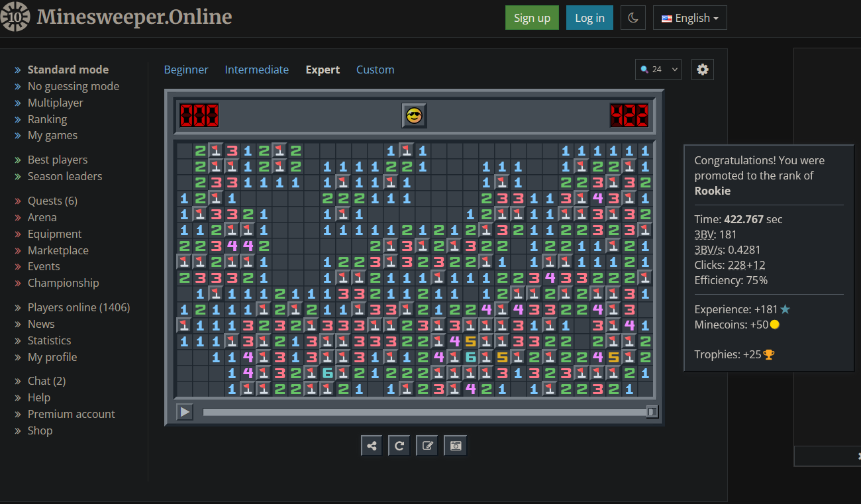Click the sunglasses smiley face button
The height and width of the screenshot is (504, 861).
click(415, 116)
